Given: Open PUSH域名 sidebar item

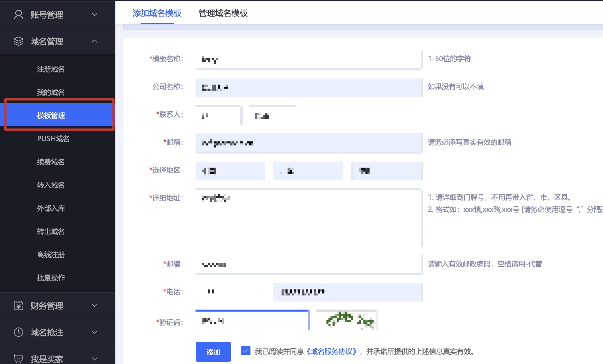Looking at the screenshot, I should [53, 139].
